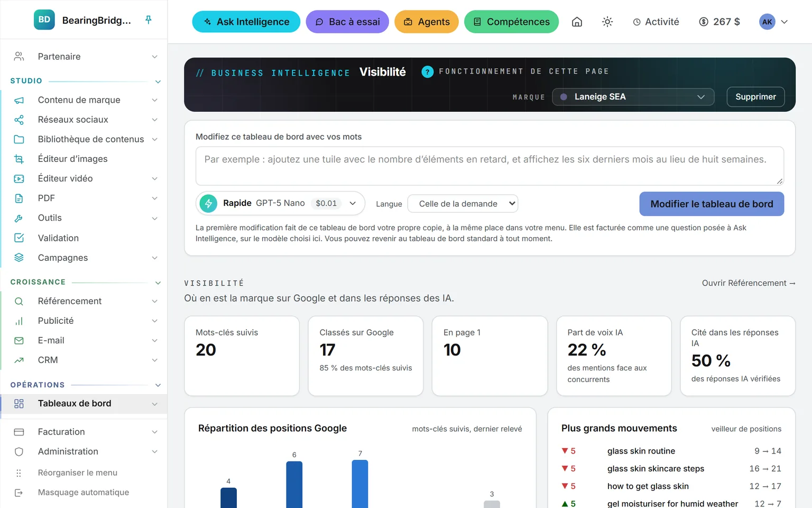Click the Contenu de marque megaphone icon
Screen dimensions: 812x508
(19, 100)
